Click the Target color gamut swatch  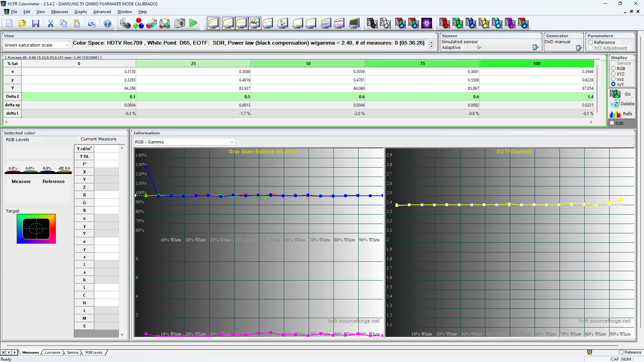pyautogui.click(x=36, y=229)
